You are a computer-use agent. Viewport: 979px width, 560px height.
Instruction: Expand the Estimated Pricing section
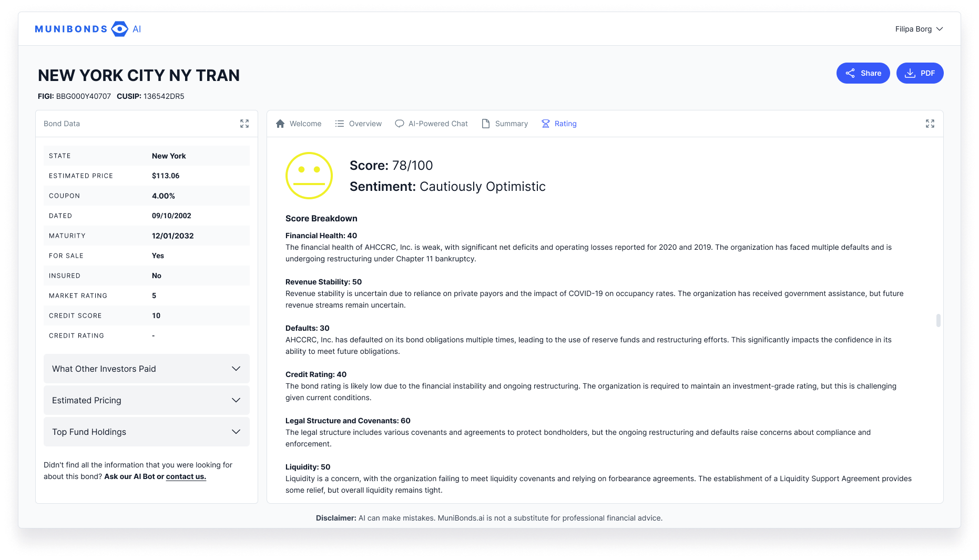coord(147,400)
